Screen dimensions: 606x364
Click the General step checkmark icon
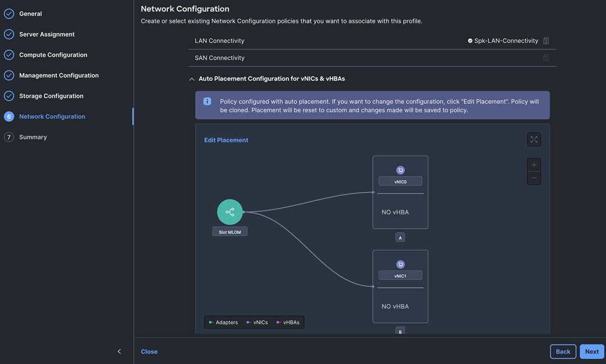coord(9,13)
